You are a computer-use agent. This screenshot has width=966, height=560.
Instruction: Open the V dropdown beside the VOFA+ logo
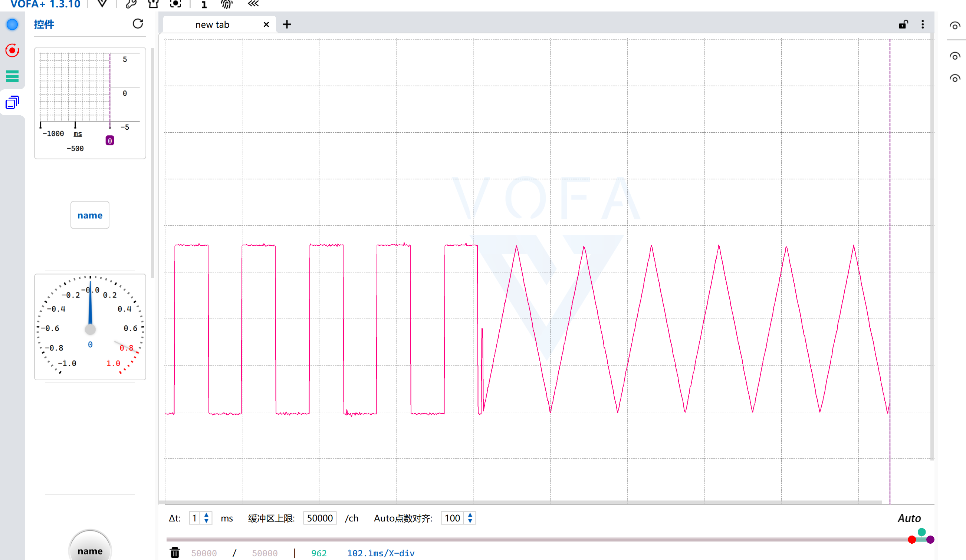click(102, 4)
